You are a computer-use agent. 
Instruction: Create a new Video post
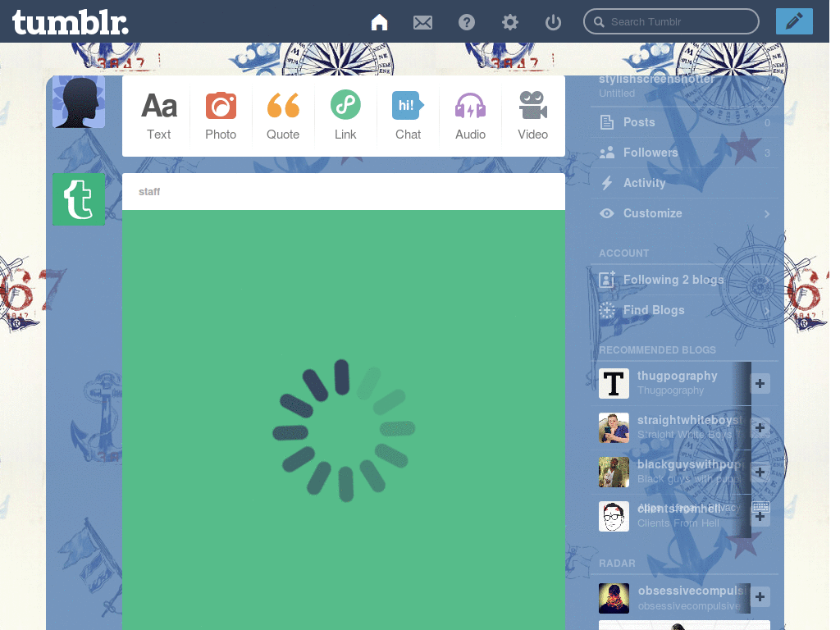tap(532, 116)
